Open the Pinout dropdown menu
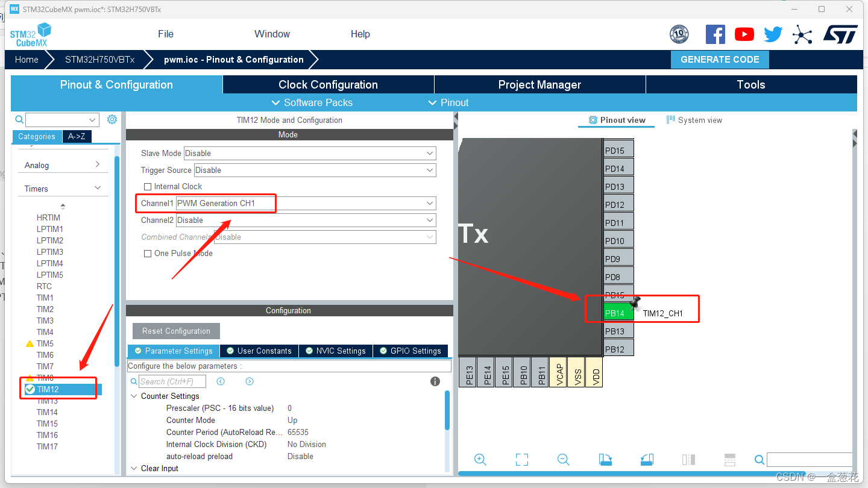This screenshot has width=868, height=488. (448, 102)
